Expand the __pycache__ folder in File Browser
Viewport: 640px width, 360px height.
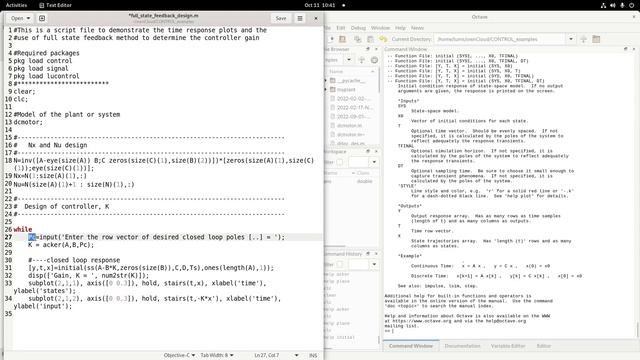tap(326, 80)
